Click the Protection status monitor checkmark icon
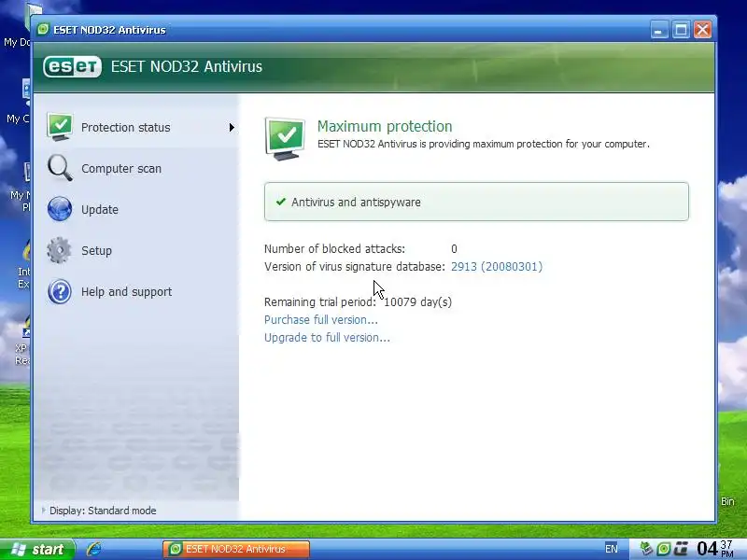 tap(60, 127)
